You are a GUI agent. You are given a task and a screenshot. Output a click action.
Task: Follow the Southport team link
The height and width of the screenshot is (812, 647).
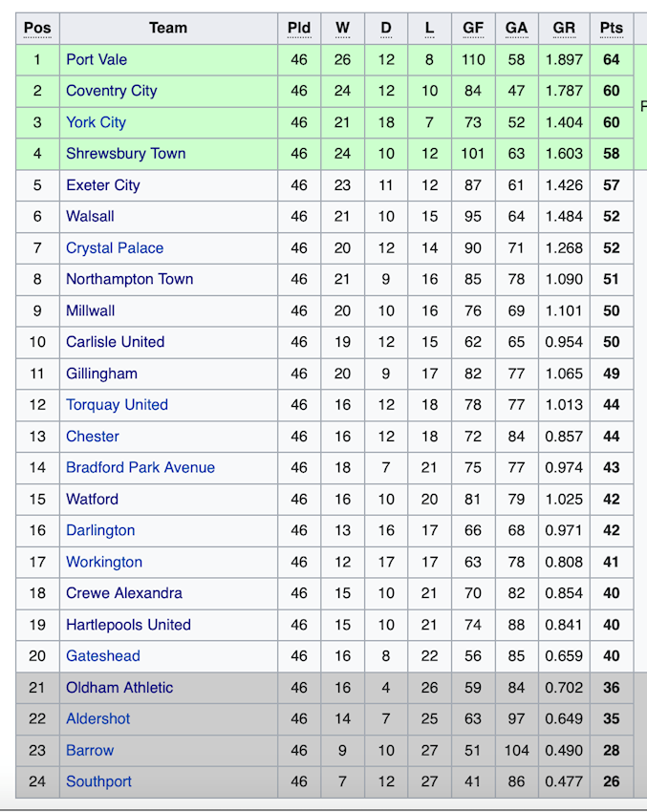[99, 781]
